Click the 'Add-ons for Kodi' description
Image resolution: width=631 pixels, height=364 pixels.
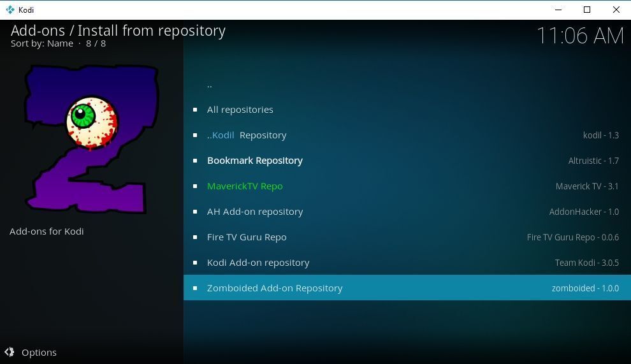pos(47,231)
